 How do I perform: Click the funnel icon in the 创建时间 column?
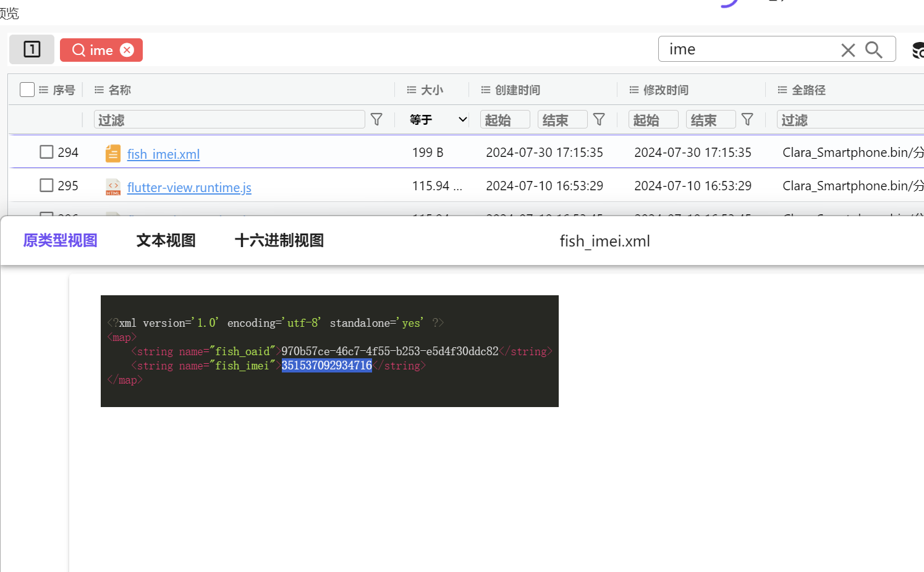pos(599,119)
